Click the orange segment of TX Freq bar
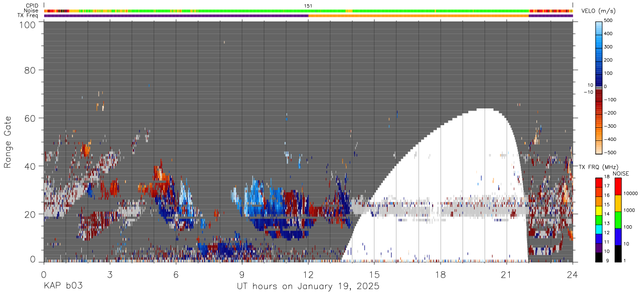The height and width of the screenshot is (297, 644). [418, 16]
